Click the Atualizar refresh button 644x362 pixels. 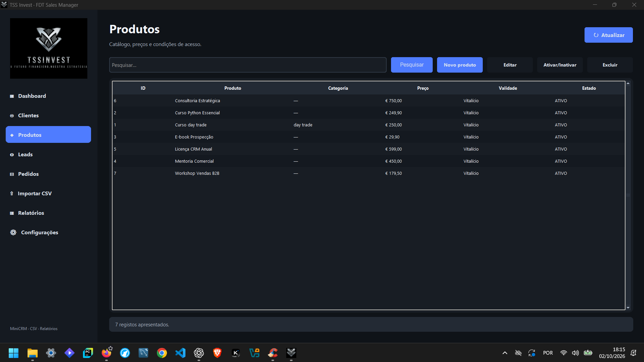[x=608, y=35]
